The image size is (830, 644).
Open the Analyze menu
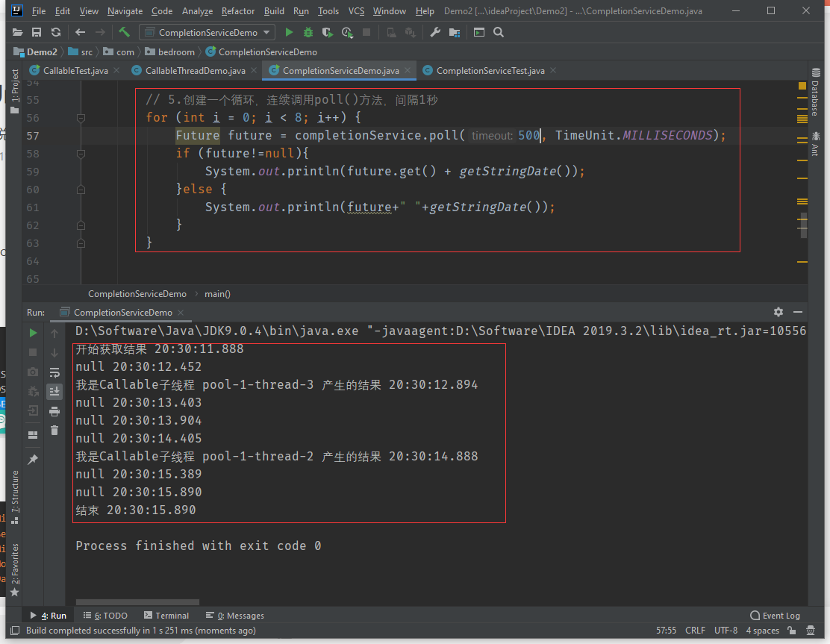pos(197,10)
